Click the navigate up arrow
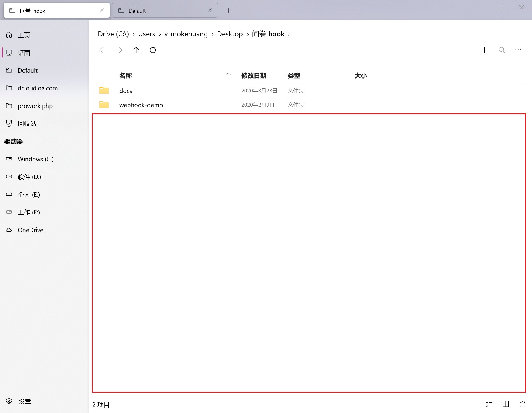This screenshot has width=532, height=413. coord(136,50)
